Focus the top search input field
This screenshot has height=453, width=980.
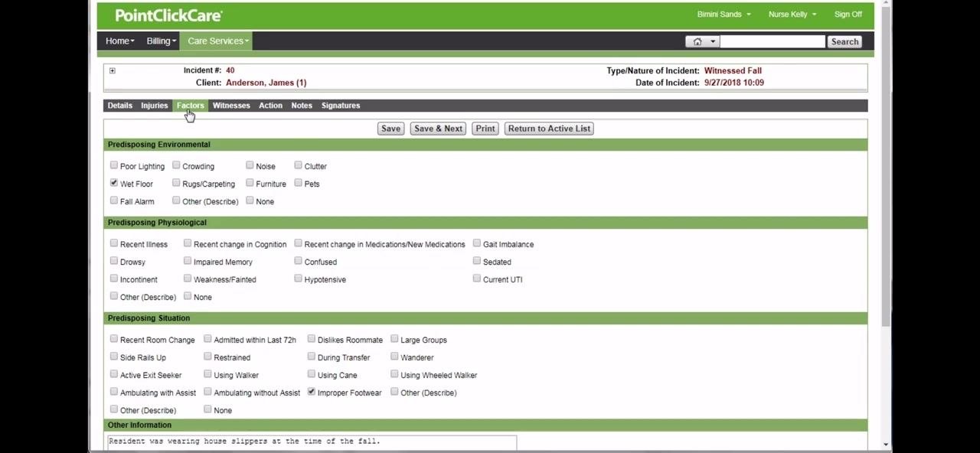pos(772,42)
